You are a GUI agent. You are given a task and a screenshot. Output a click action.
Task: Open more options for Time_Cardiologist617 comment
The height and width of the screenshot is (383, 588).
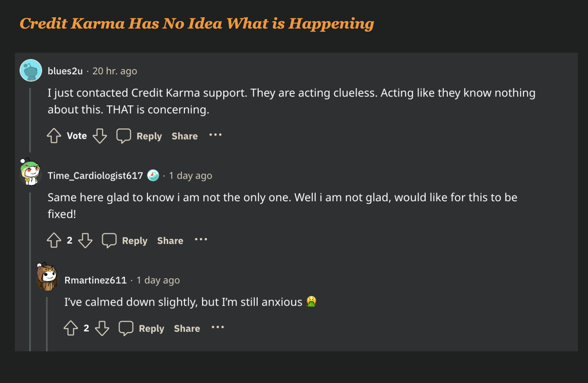[201, 239]
